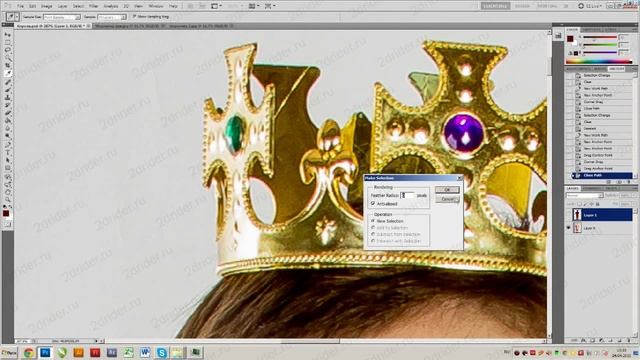Viewport: 640px width, 360px height.
Task: Click the Essentials workspace button
Action: (495, 6)
